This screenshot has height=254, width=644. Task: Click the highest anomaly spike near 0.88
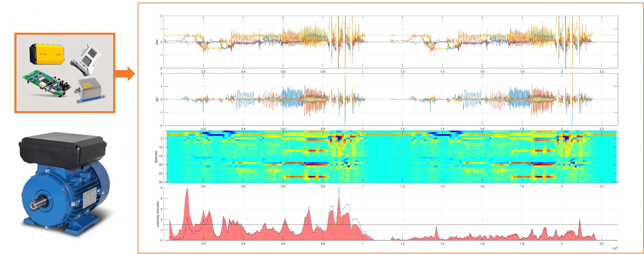click(339, 191)
